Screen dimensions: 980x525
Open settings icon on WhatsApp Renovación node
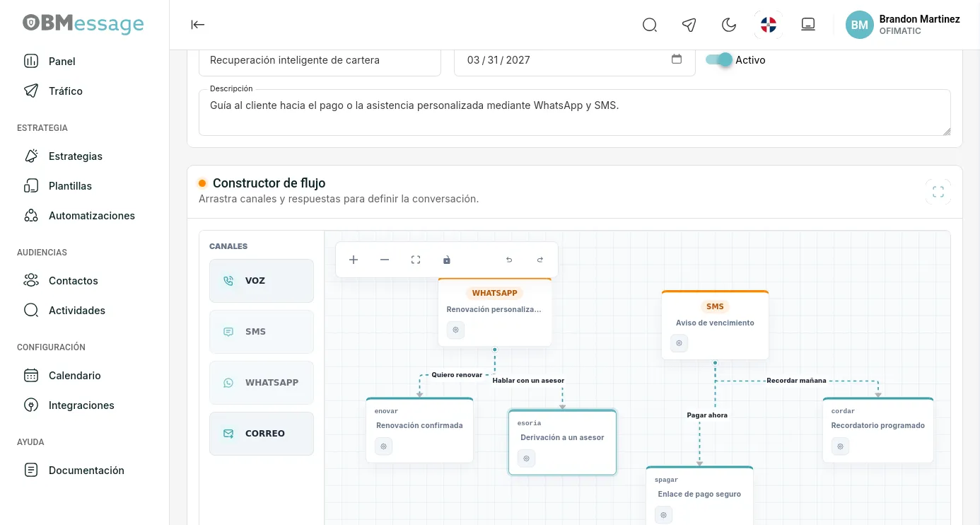point(456,330)
